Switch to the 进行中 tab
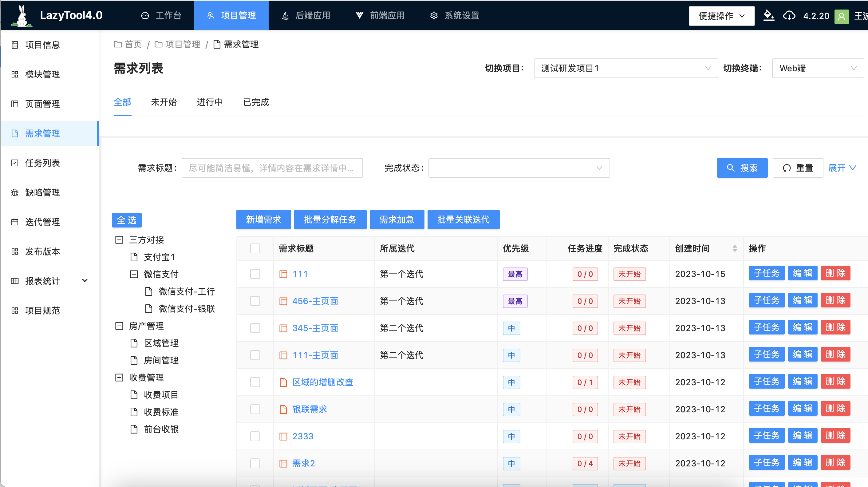Screen dimensions: 868x487 point(210,102)
